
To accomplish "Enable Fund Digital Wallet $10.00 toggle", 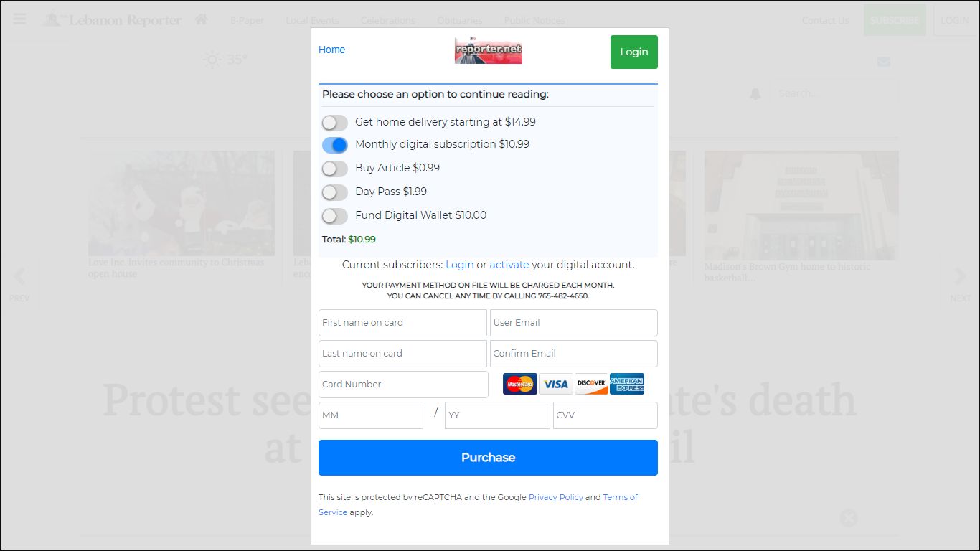I will 334,216.
